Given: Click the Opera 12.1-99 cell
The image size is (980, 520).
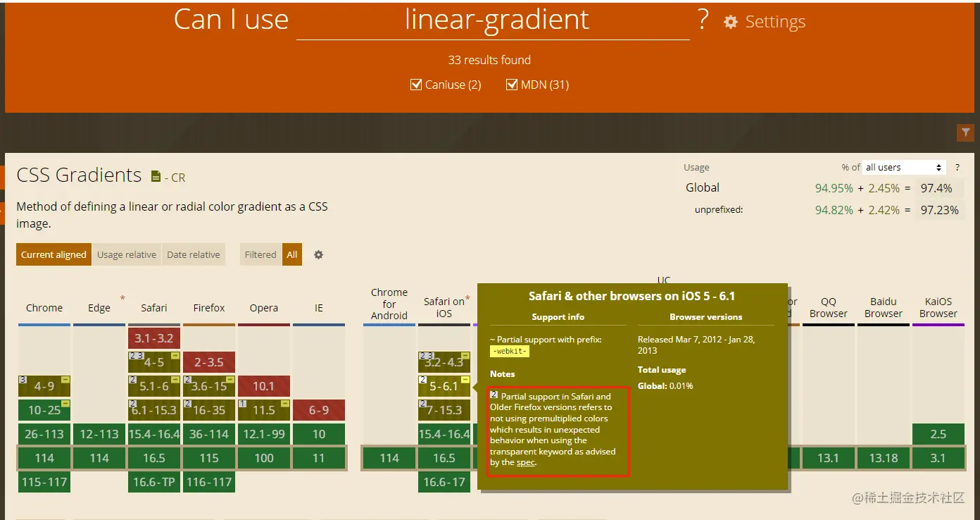Looking at the screenshot, I should [x=264, y=434].
